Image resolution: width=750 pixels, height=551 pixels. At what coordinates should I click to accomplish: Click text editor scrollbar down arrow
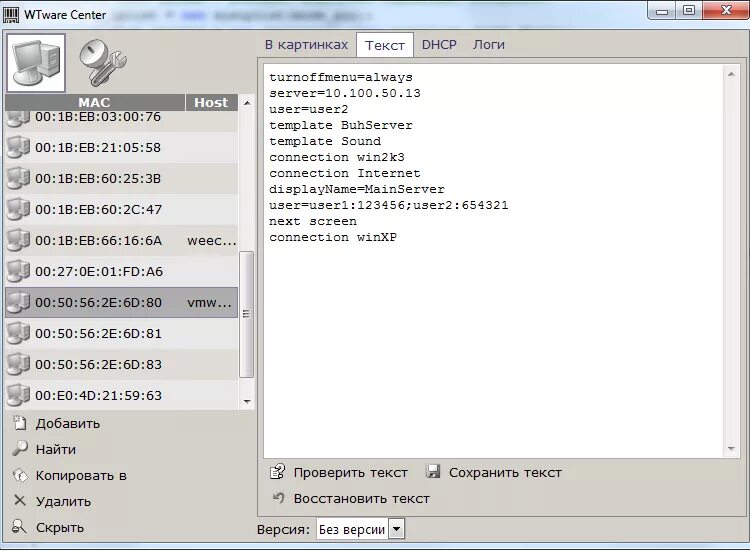(731, 448)
